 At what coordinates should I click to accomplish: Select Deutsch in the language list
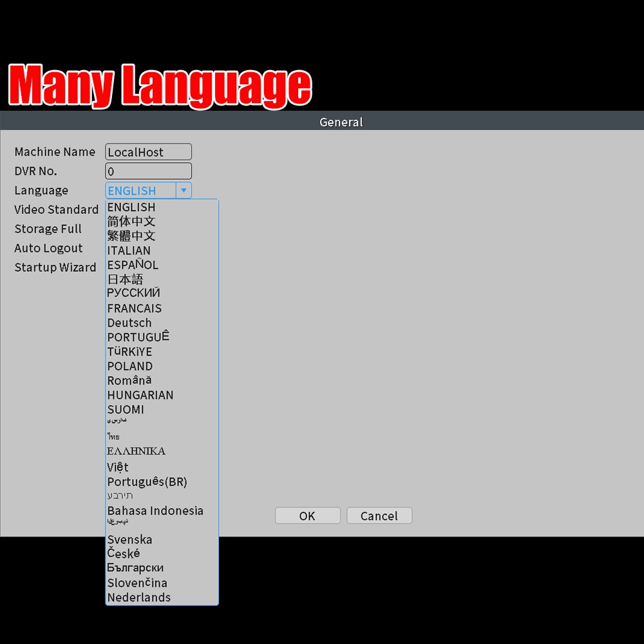coord(129,323)
